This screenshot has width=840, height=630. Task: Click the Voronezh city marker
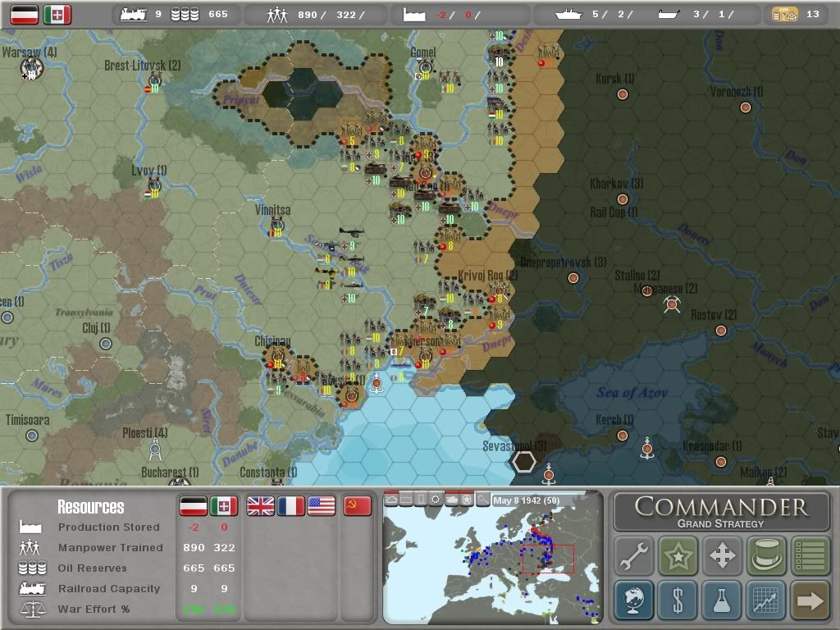click(745, 107)
